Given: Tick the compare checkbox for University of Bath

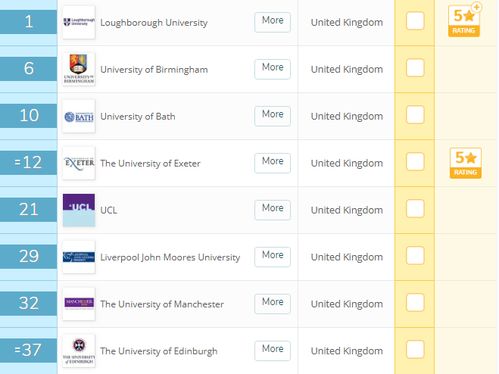Looking at the screenshot, I should tap(415, 115).
